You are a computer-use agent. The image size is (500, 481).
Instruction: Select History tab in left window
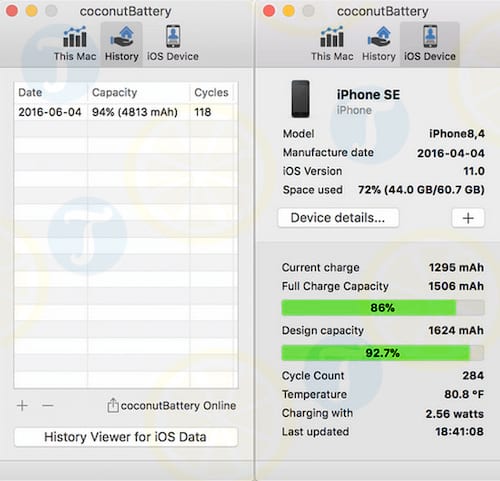coord(122,44)
